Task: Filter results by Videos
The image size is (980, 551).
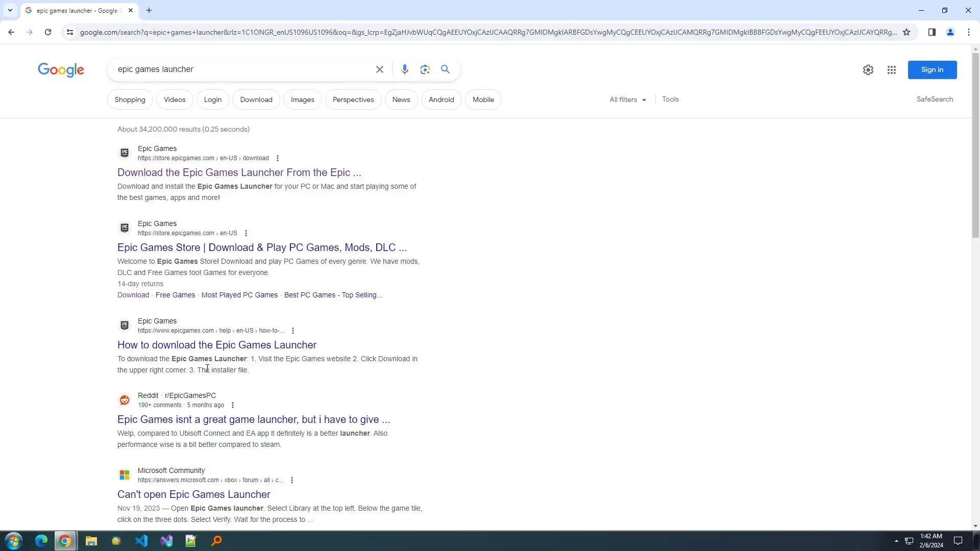Action: (x=175, y=99)
